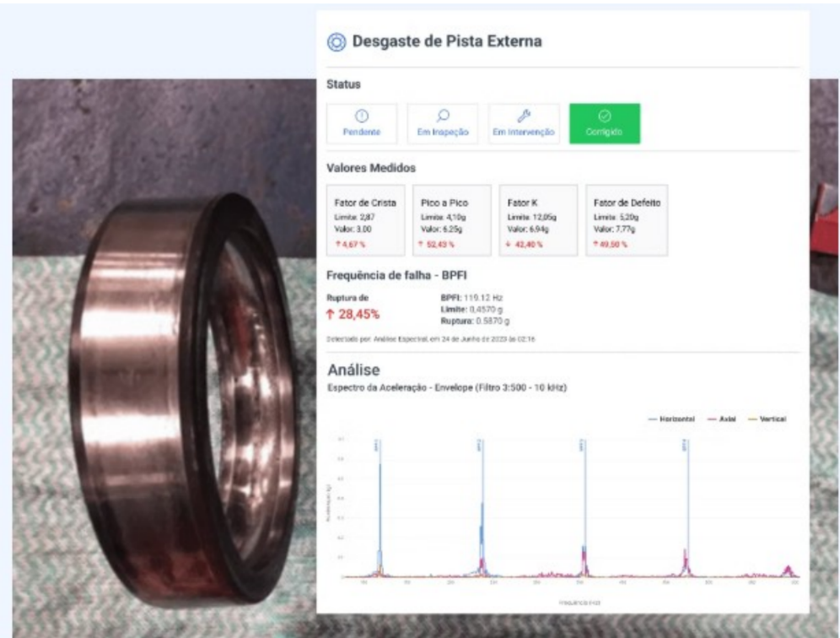Click the 42,40 % change in Fator K
840x638 pixels.
(524, 245)
